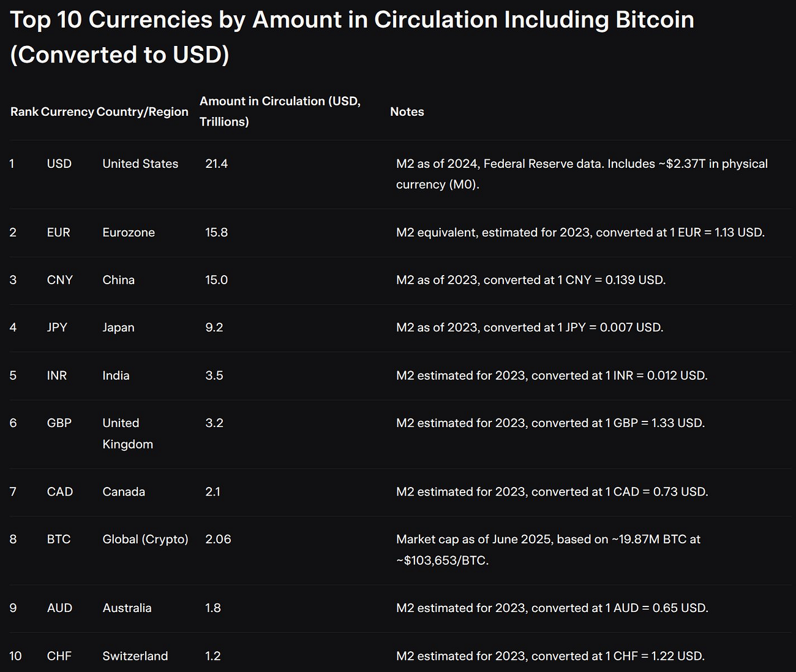Viewport: 796px width, 672px height.
Task: Click the Country/Region column header
Action: 142,111
